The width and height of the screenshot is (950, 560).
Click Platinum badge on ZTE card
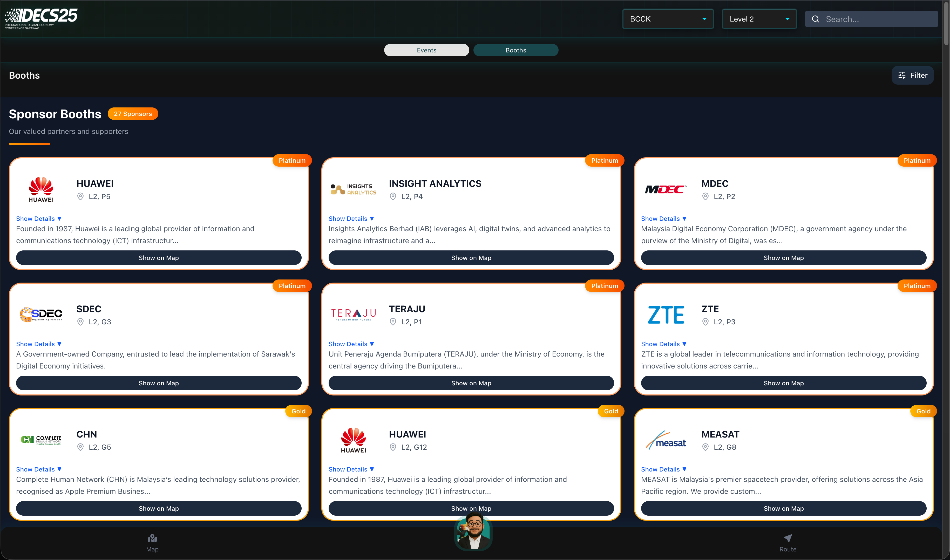coord(917,286)
